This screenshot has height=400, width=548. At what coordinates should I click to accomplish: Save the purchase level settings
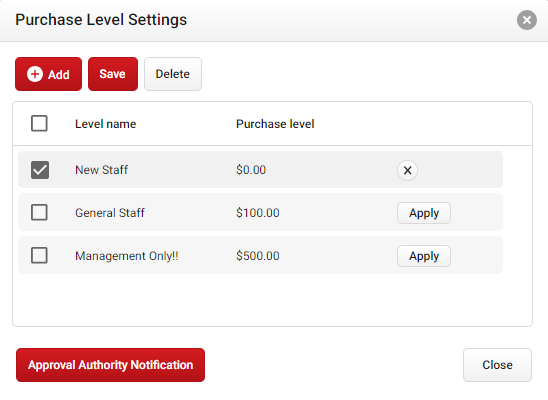113,74
